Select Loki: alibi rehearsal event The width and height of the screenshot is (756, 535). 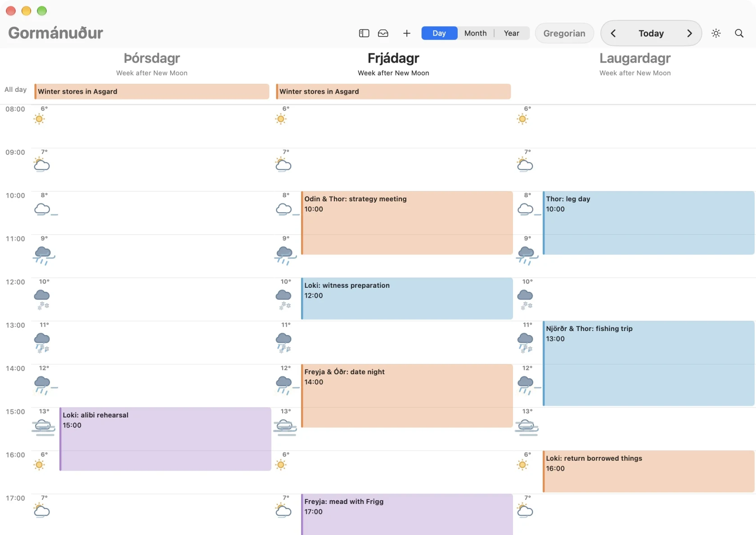[165, 439]
